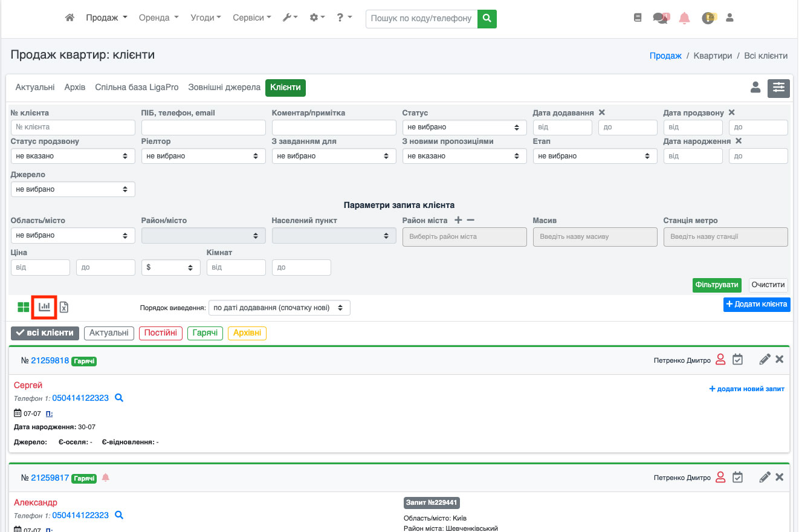The width and height of the screenshot is (799, 532).
Task: Open the Ріелтор dropdown list
Action: click(203, 156)
